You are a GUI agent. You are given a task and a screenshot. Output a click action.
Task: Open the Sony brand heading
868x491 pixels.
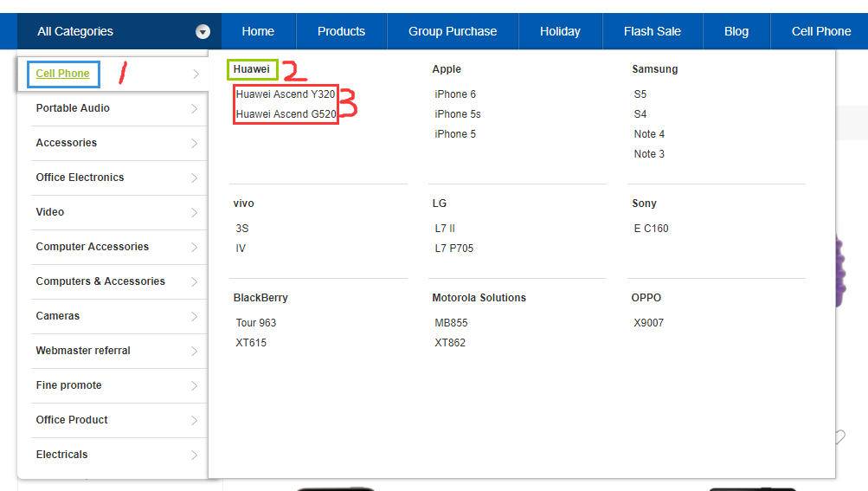645,204
